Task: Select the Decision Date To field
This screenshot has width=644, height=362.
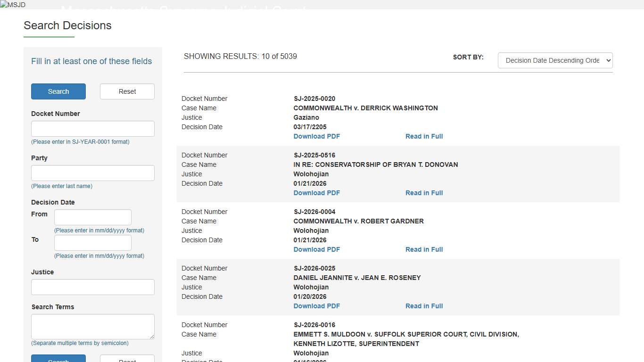Action: 93,243
